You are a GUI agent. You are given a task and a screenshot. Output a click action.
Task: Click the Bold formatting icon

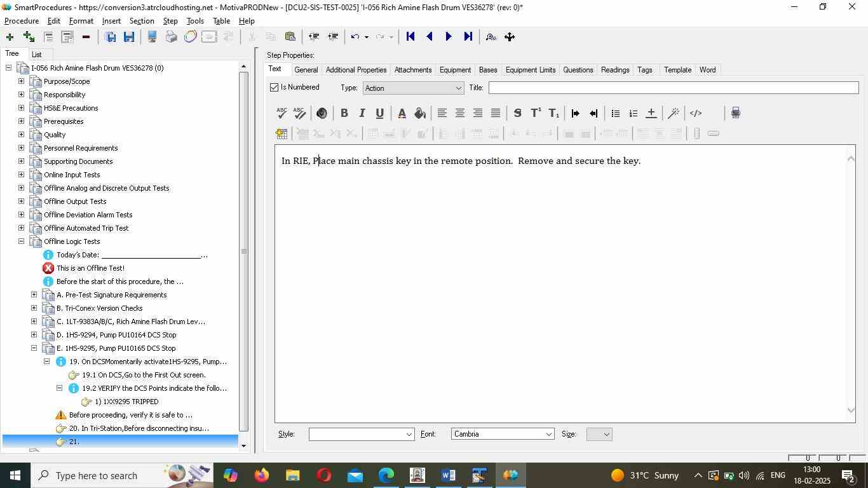click(344, 113)
